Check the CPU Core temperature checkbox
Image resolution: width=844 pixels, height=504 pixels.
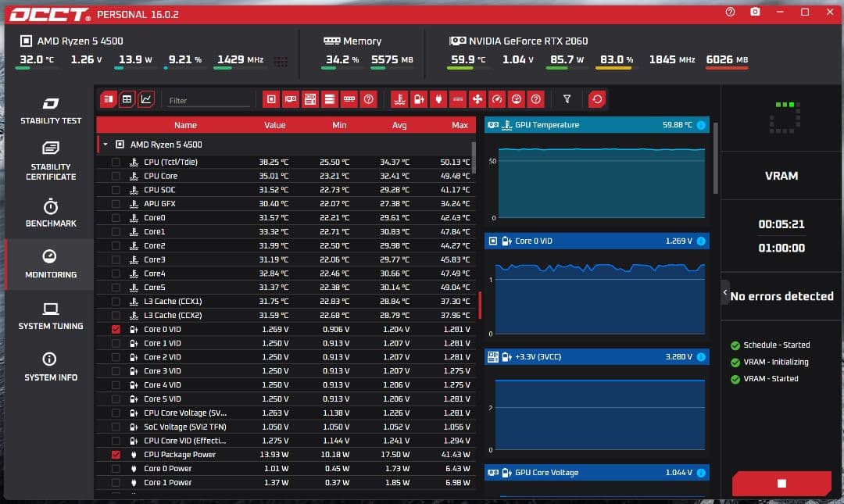(116, 176)
